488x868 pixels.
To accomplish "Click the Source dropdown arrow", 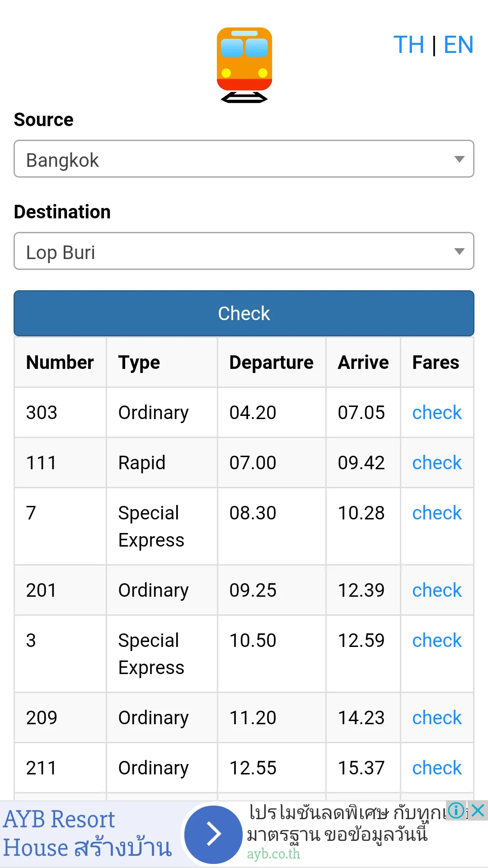I will [459, 159].
